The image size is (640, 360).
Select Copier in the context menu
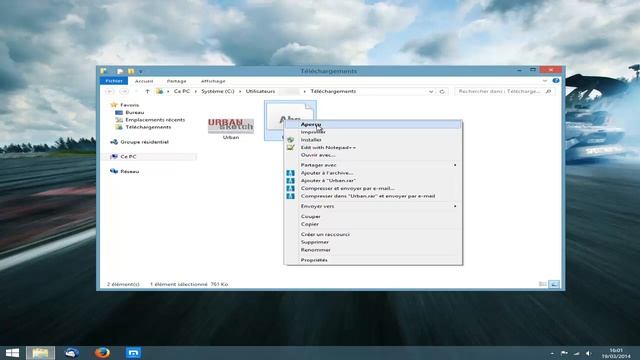click(x=373, y=224)
